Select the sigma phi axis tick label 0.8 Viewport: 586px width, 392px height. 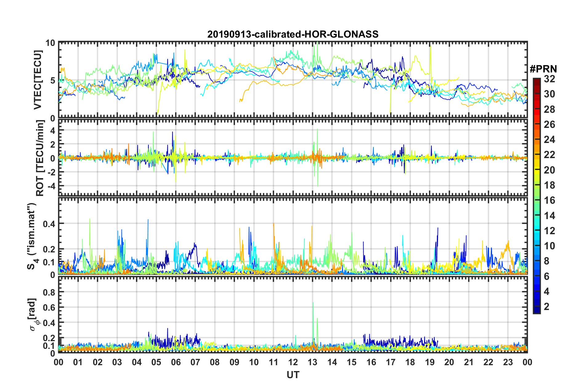point(49,292)
